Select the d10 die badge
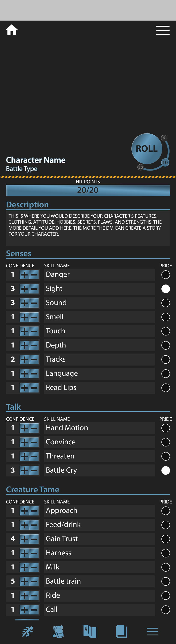This screenshot has width=176, height=644. (x=165, y=163)
